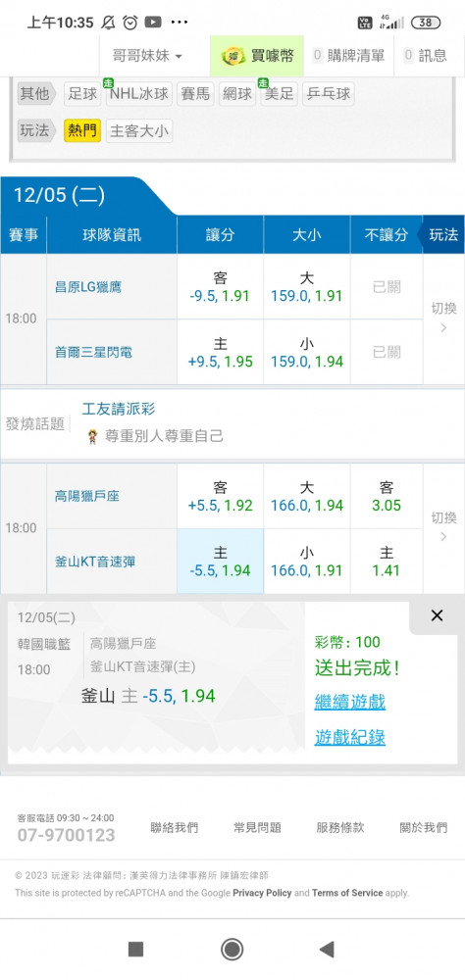Tap the Android back navigation triangle

tap(326, 950)
